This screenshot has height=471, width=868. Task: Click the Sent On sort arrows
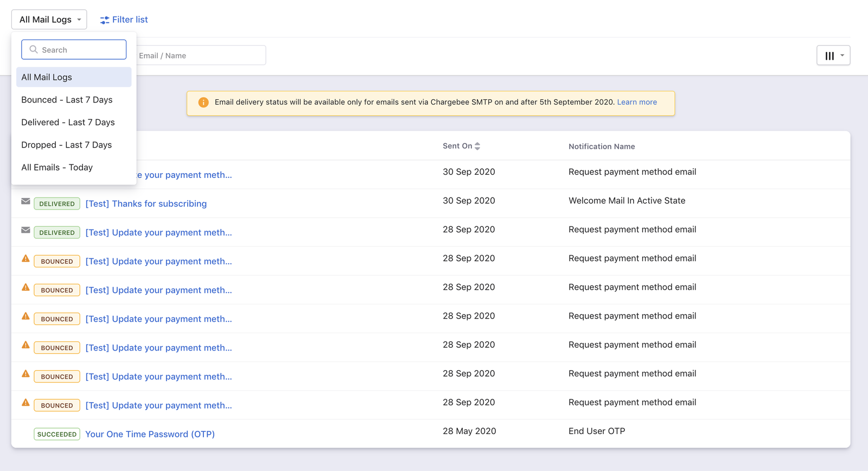tap(477, 146)
